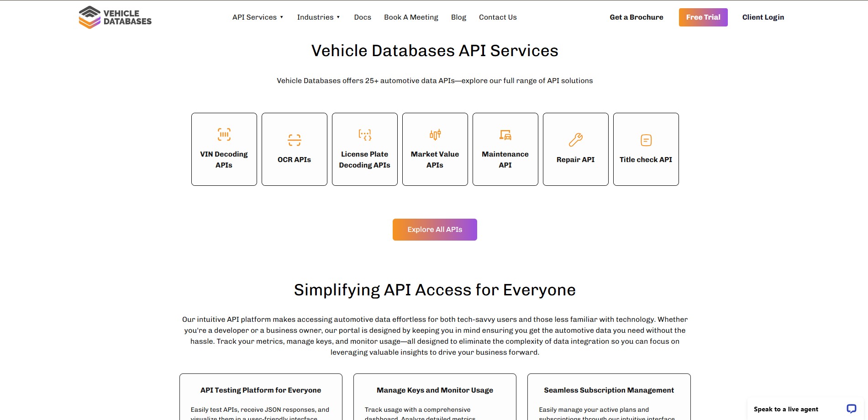Open the live agent chat bubble icon
The image size is (868, 420).
point(851,409)
